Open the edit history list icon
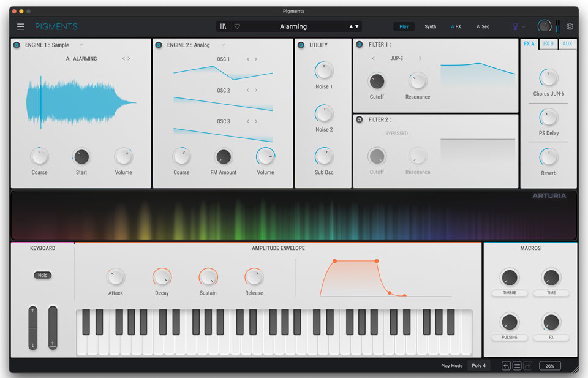This screenshot has height=378, width=588. pos(517,366)
